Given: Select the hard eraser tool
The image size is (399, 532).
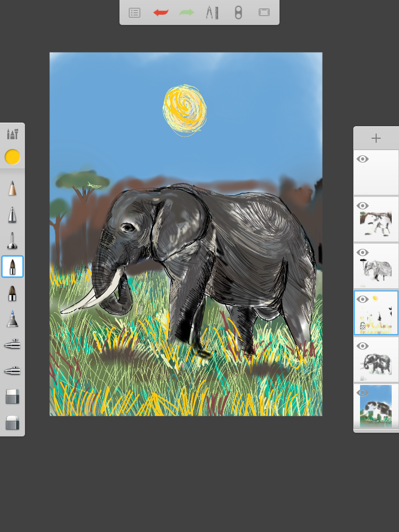Looking at the screenshot, I should click(12, 396).
